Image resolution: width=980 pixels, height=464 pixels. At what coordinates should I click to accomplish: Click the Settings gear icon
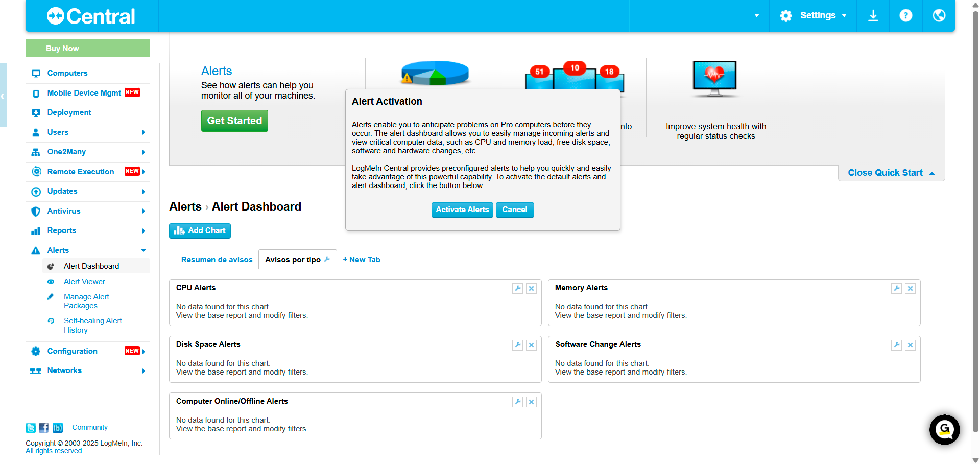pyautogui.click(x=786, y=16)
